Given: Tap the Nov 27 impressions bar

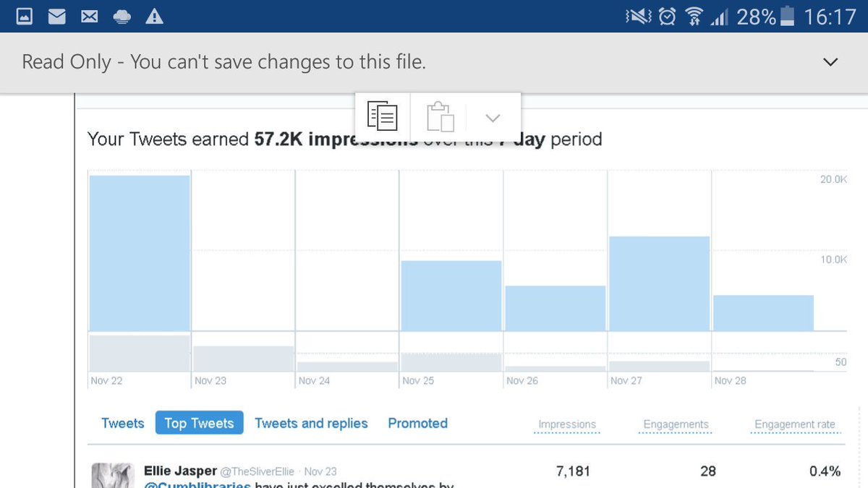Looking at the screenshot, I should point(659,283).
